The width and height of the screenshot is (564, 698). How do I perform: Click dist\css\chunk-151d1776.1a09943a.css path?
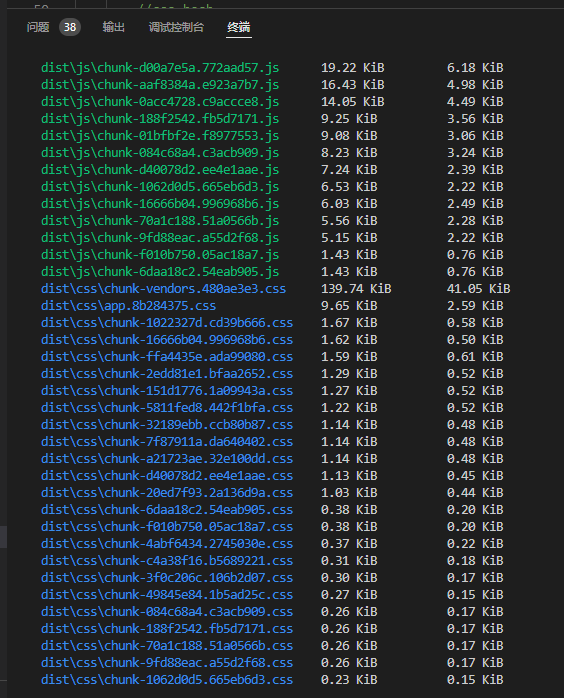[x=167, y=391]
